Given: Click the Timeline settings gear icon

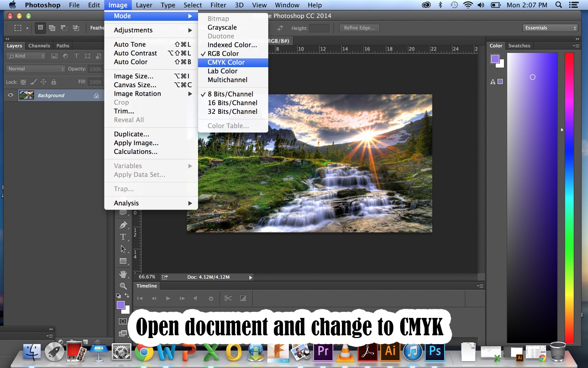Looking at the screenshot, I should (x=211, y=298).
